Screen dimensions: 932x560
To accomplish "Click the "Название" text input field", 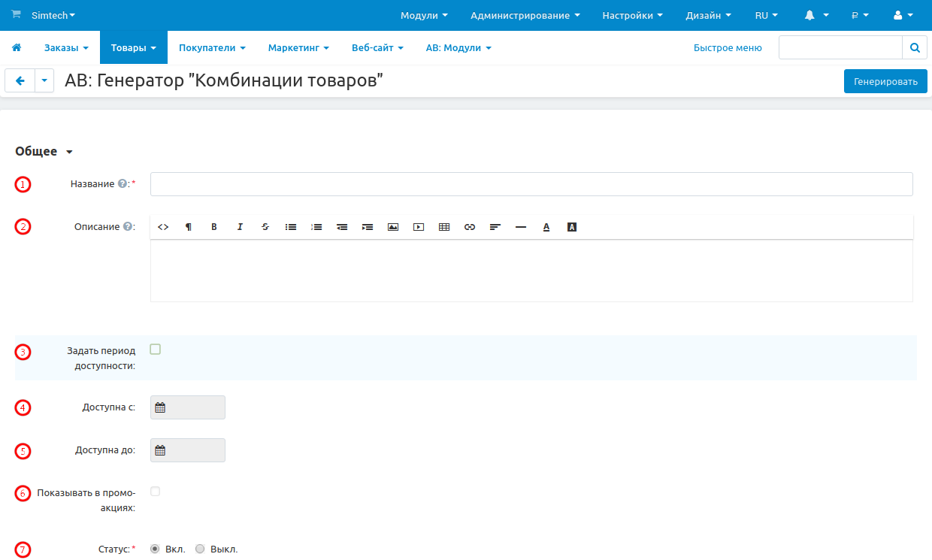I will point(531,184).
